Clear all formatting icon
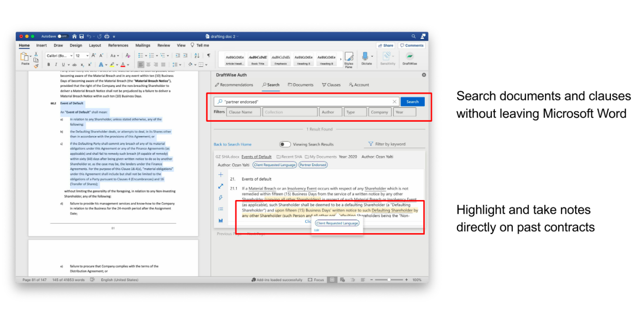Viewport: 644px width, 332px height. [x=128, y=55]
